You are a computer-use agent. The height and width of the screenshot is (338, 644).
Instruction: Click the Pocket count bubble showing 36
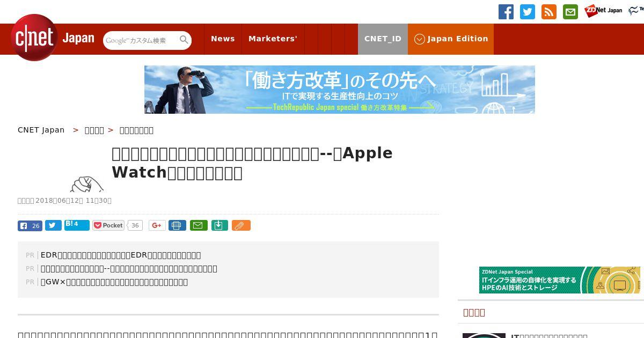[135, 225]
